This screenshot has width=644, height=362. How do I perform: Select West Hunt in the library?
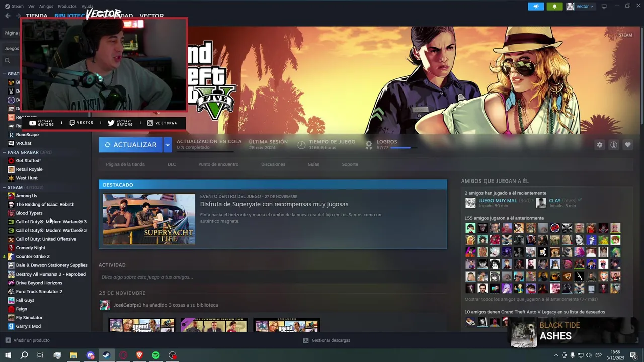[27, 178]
